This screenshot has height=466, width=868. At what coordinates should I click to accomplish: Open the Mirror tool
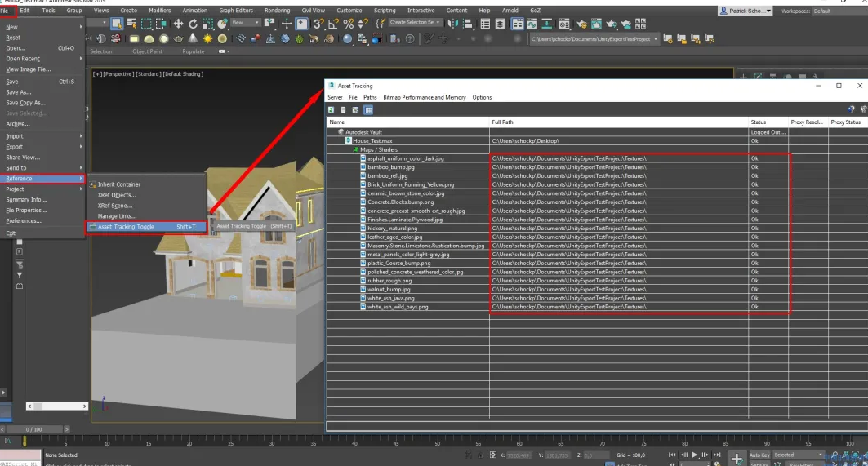(453, 23)
